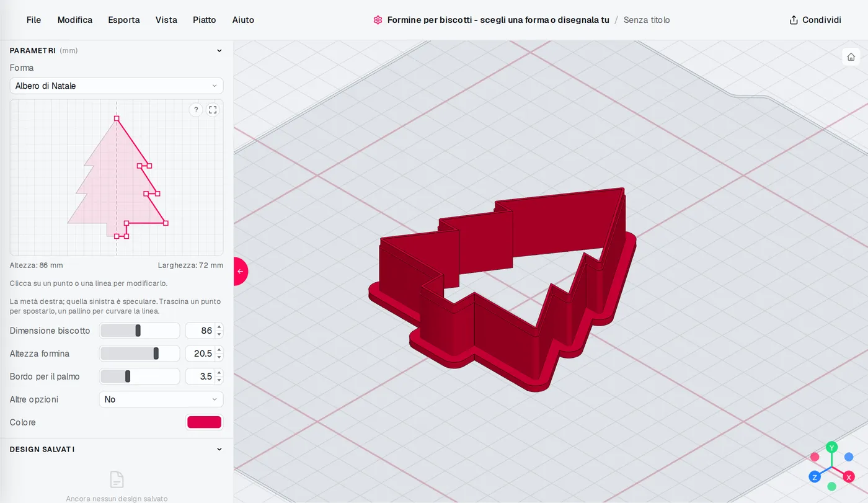Image resolution: width=868 pixels, height=503 pixels.
Task: Open the Altre opzioni dropdown
Action: [161, 399]
